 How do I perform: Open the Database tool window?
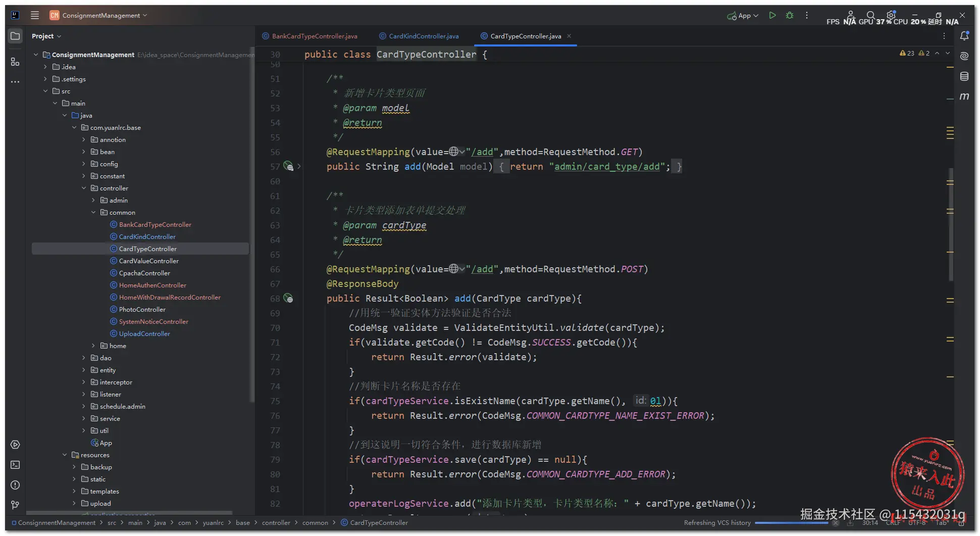click(x=964, y=76)
